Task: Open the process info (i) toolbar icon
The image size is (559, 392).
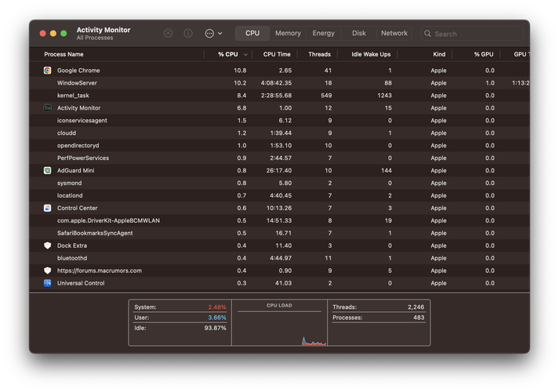Action: (188, 33)
